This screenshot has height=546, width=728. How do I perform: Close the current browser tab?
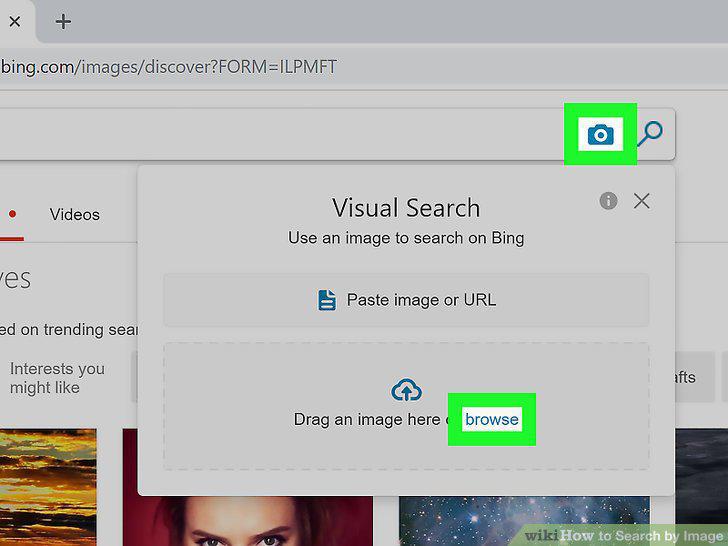15,21
